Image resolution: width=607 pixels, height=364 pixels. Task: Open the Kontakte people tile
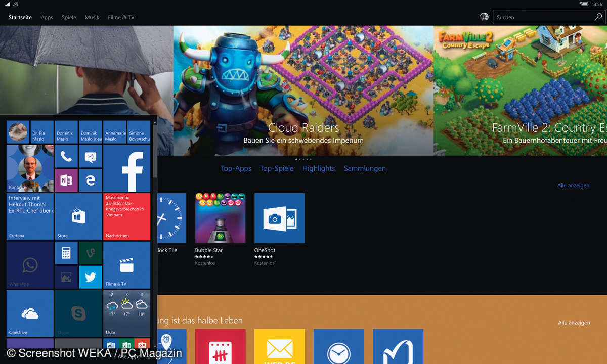click(30, 168)
